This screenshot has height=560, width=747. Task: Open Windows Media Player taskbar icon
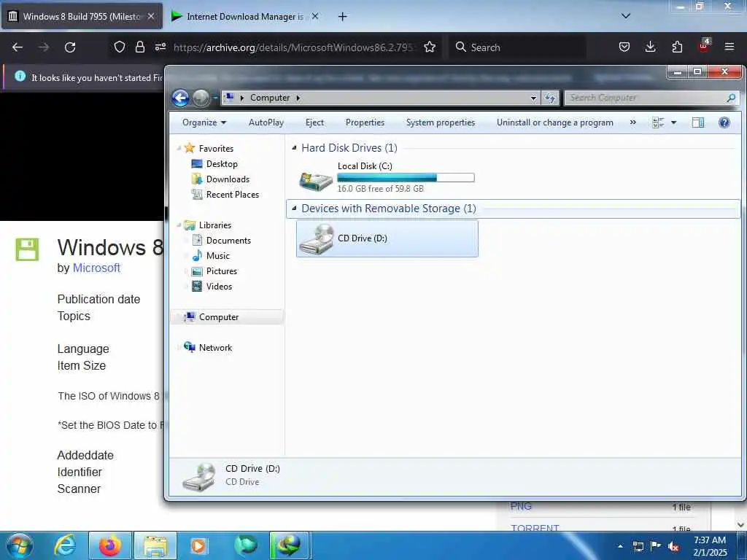(198, 545)
